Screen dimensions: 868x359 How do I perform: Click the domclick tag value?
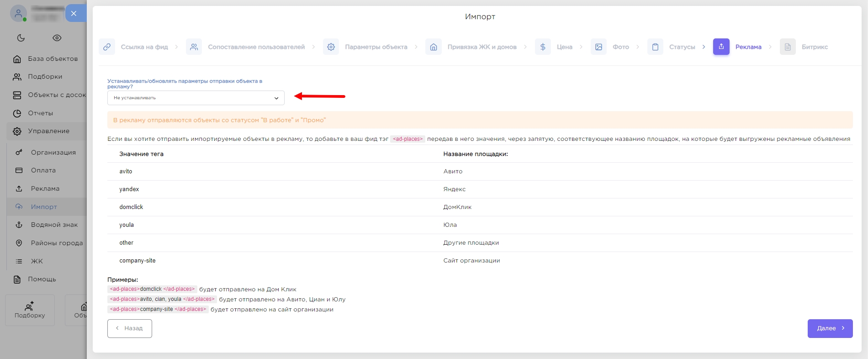pyautogui.click(x=131, y=207)
